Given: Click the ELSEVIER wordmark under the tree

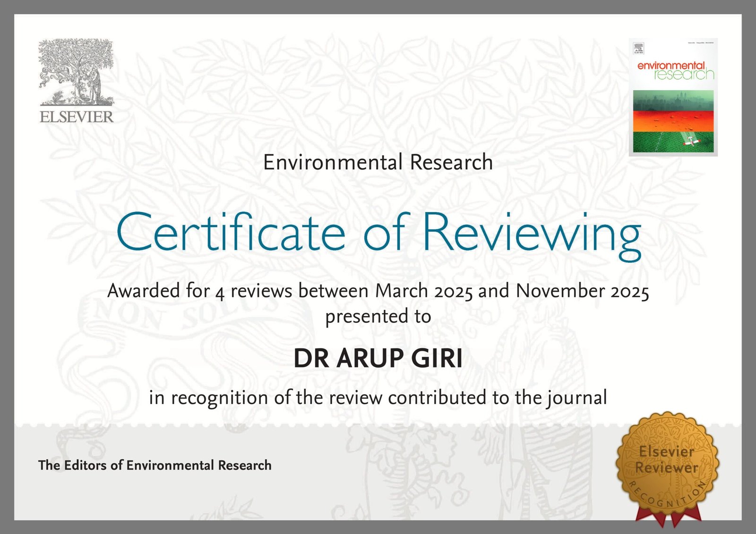Looking at the screenshot, I should click(x=77, y=117).
